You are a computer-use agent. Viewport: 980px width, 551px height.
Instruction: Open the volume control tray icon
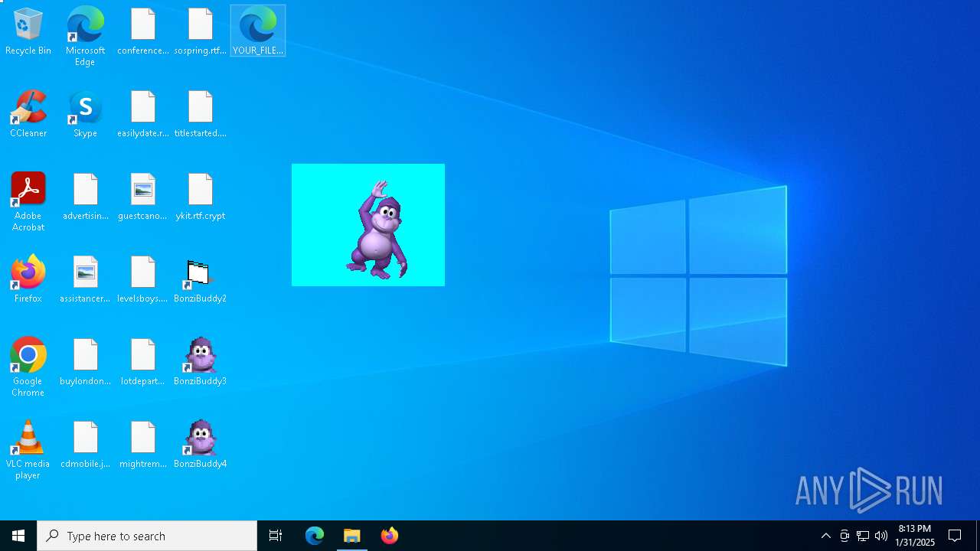point(881,536)
